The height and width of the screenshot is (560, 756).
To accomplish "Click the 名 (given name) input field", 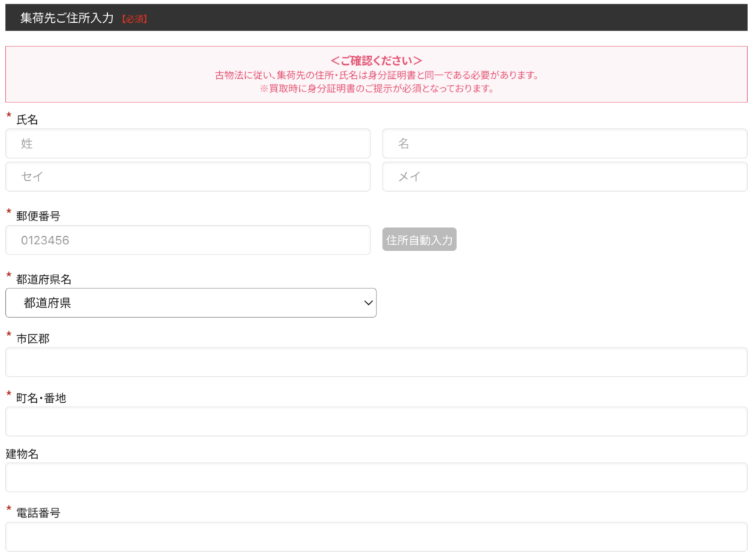I will [x=564, y=144].
